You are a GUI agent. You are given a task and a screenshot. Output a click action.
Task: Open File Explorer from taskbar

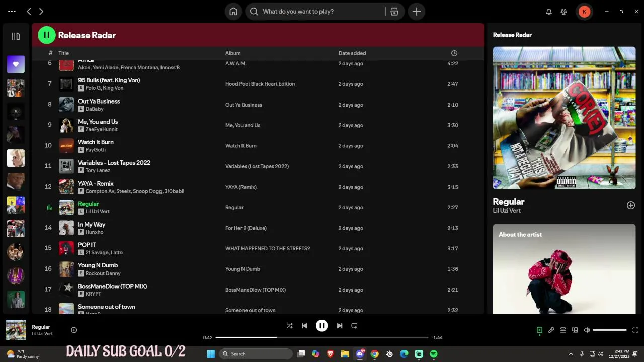tap(345, 354)
